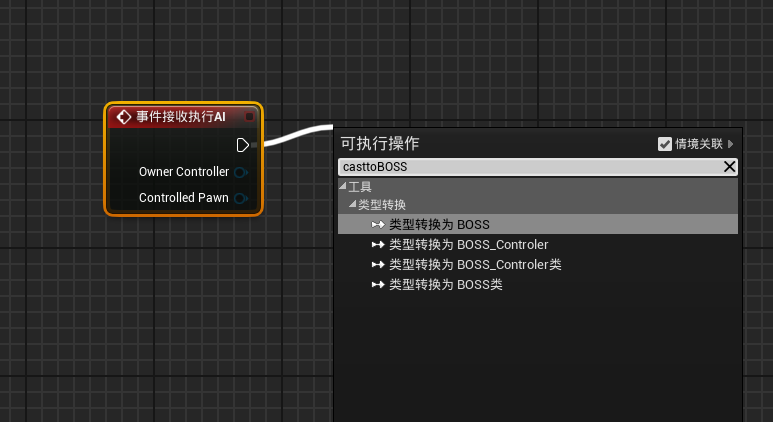Clear the search field with X button

(x=730, y=167)
